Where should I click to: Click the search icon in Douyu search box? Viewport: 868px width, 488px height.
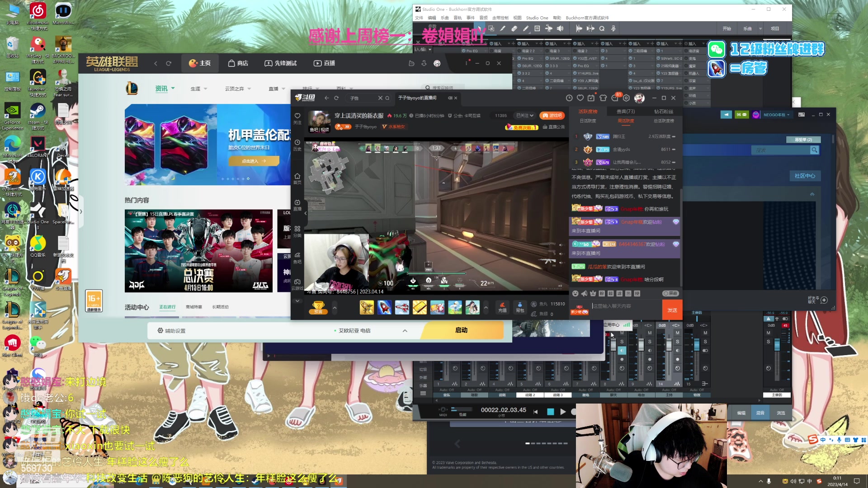(387, 98)
